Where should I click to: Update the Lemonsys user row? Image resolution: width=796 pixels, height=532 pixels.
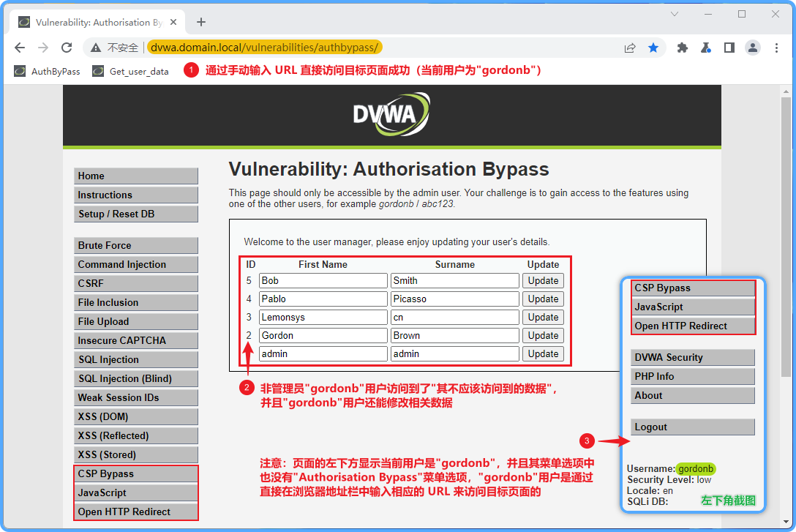tap(543, 318)
